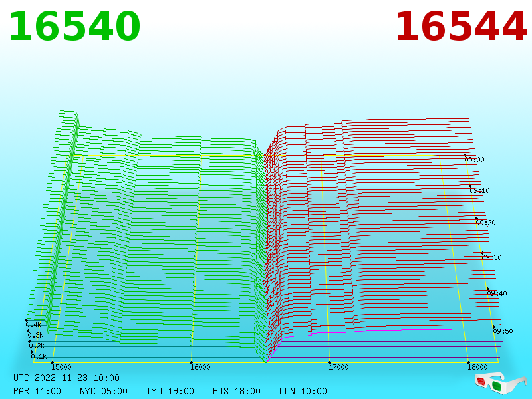Click the 16000 price axis label
This screenshot has height=399, width=532.
(x=200, y=367)
